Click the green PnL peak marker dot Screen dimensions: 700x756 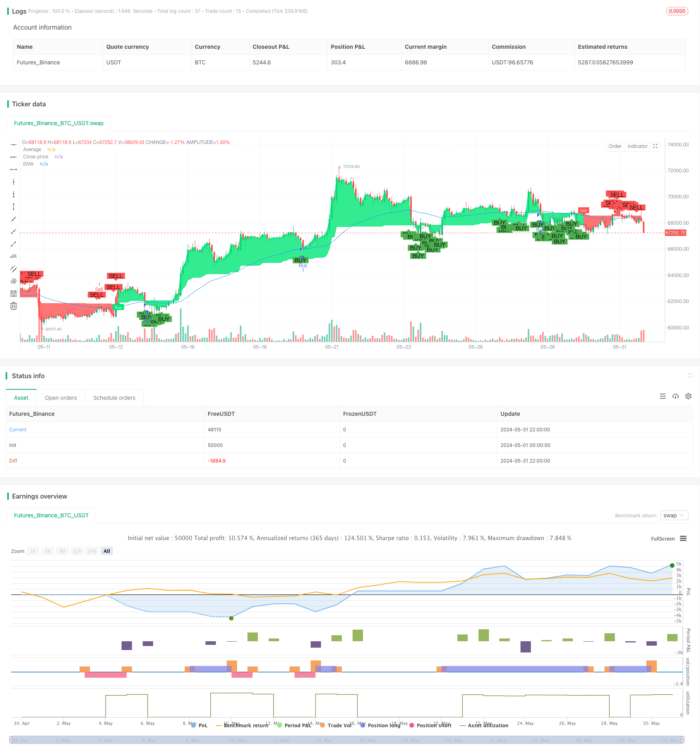672,565
